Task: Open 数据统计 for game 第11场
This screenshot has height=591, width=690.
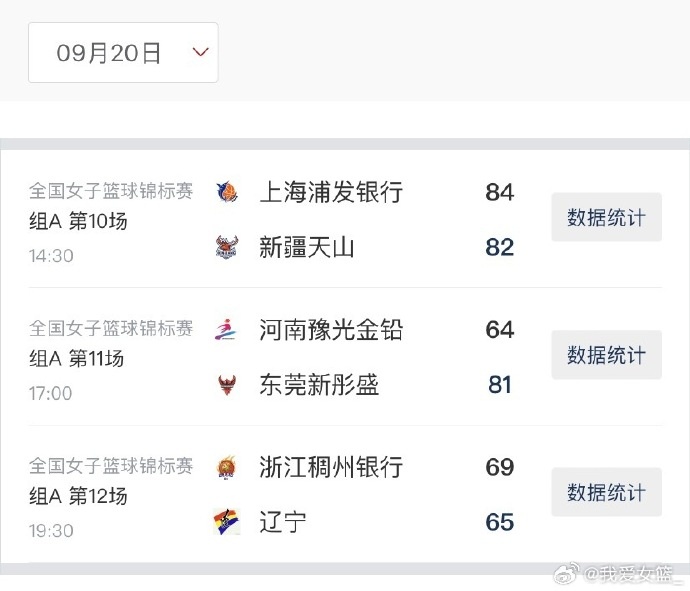Action: pos(606,355)
